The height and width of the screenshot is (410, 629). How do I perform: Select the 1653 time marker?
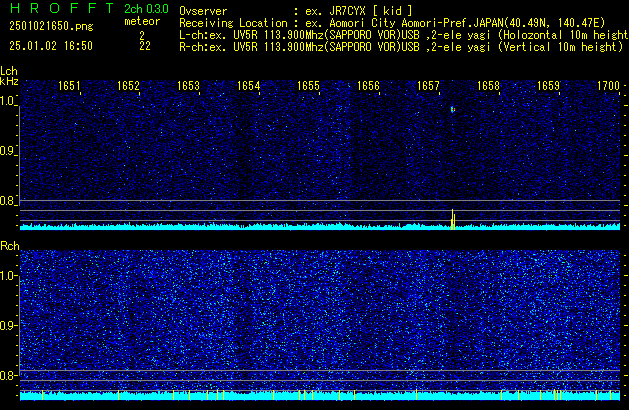pos(189,86)
